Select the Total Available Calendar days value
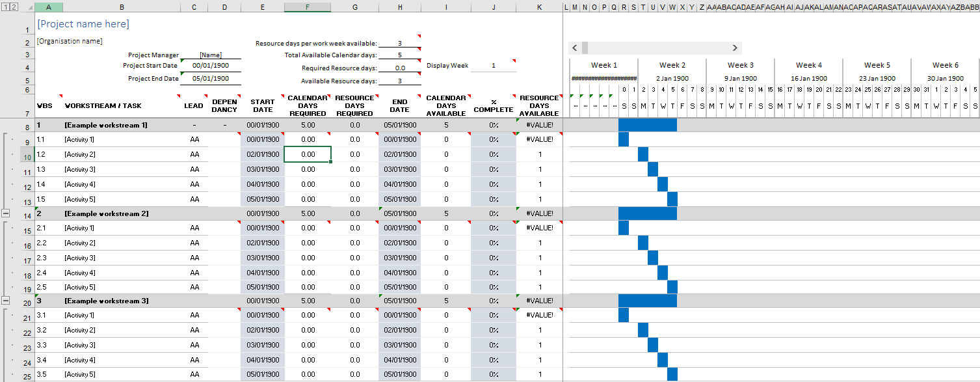 399,55
